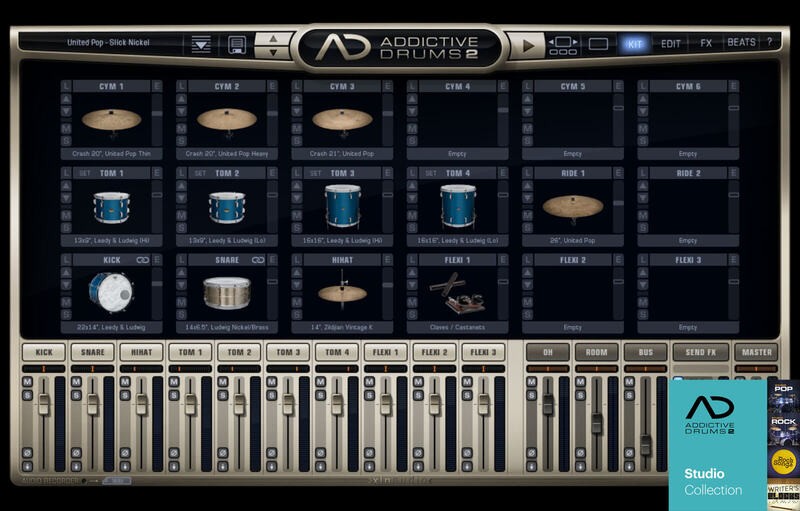Image resolution: width=800 pixels, height=511 pixels.
Task: Solo the CYM 1 slot
Action: pos(66,141)
